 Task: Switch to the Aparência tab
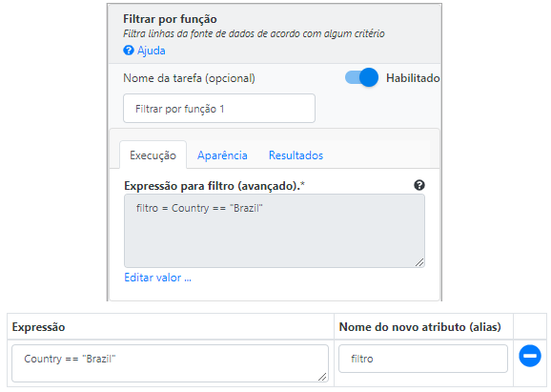222,155
